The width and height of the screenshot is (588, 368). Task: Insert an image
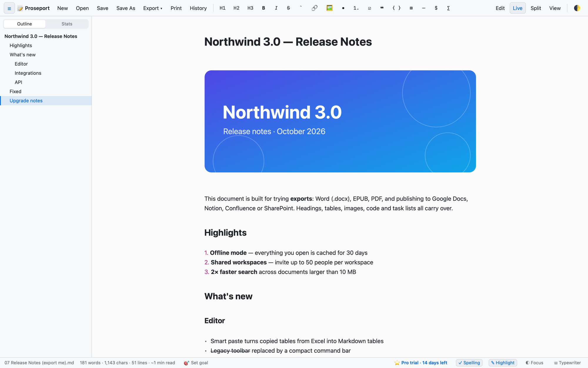(x=330, y=8)
